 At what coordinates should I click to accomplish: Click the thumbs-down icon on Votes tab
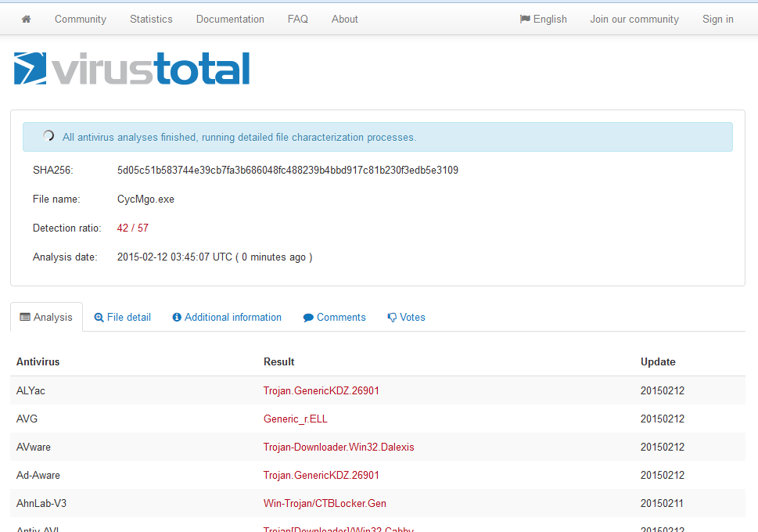point(392,318)
